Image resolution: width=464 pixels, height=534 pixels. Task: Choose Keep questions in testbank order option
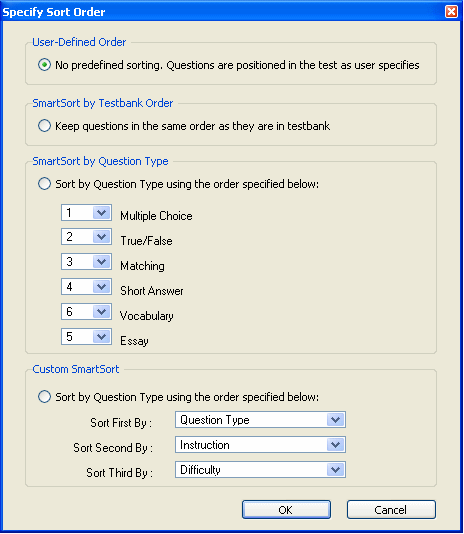[x=44, y=126]
